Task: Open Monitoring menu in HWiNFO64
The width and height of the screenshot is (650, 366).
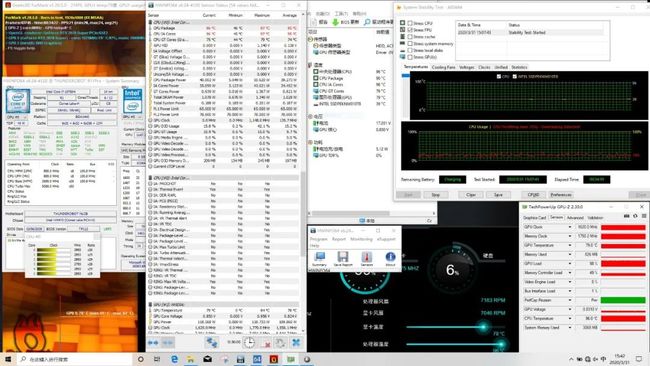Action: (361, 239)
